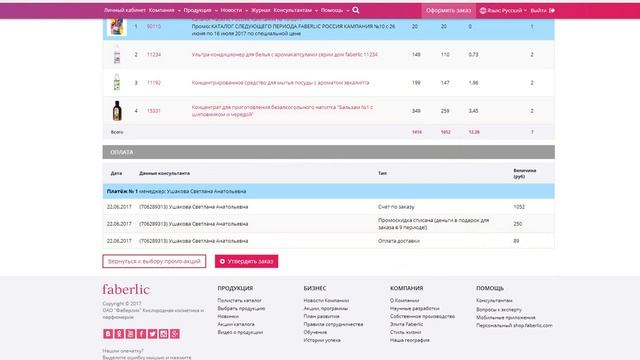Open the balsam bottle thumbnail for item 15331
Image resolution: width=640 pixels, height=360 pixels.
[117, 111]
